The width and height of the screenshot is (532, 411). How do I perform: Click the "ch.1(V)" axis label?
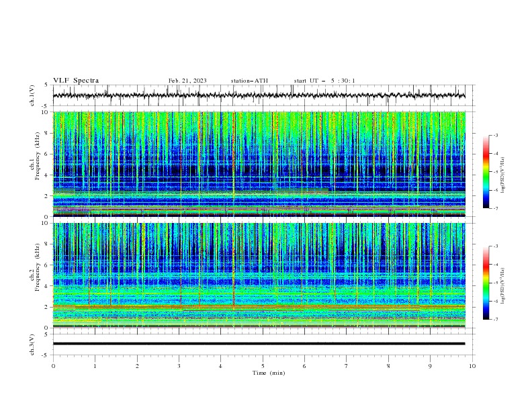click(x=32, y=95)
